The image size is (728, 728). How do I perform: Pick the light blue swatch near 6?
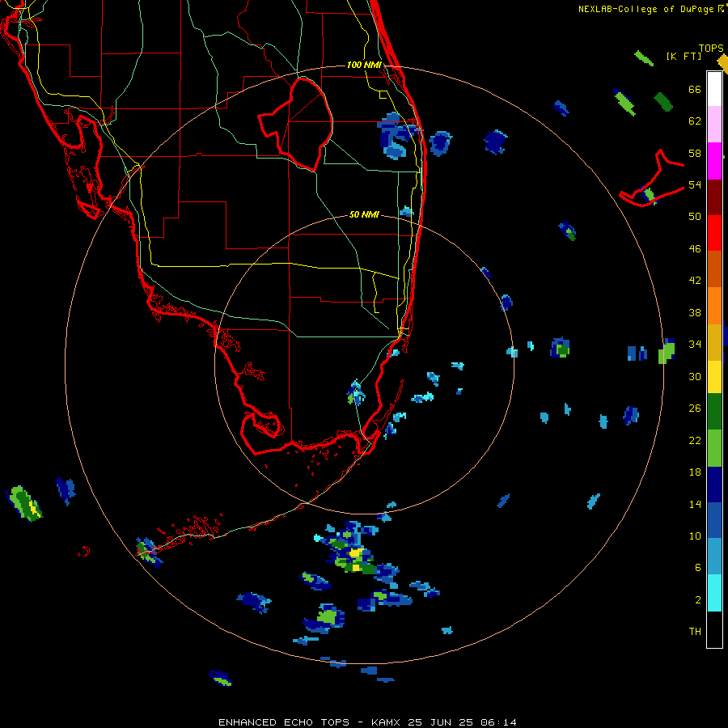tap(714, 557)
